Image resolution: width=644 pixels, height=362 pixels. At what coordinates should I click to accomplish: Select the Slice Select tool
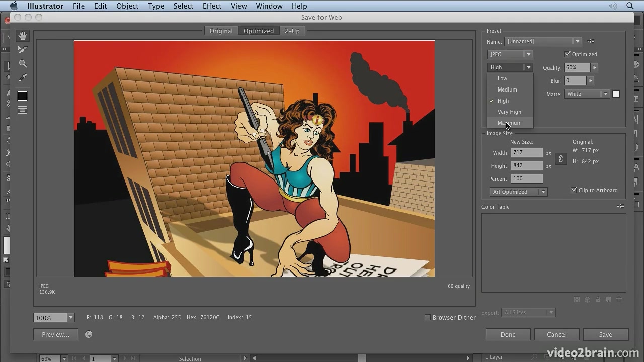point(22,50)
